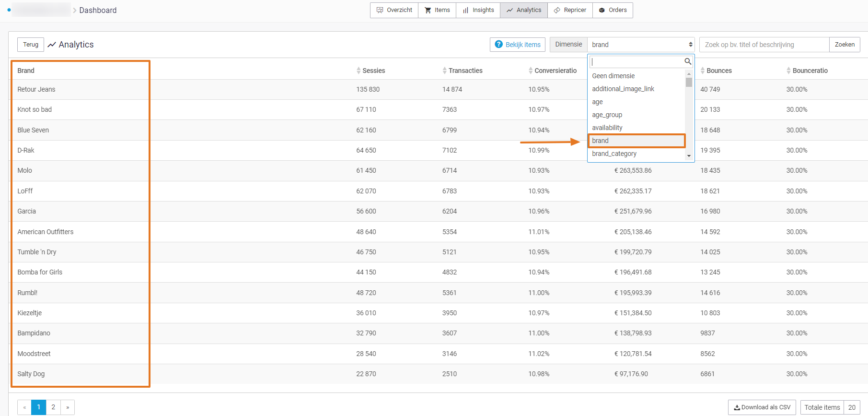Image resolution: width=868 pixels, height=416 pixels.
Task: Click the Zoeken search button
Action: point(845,45)
